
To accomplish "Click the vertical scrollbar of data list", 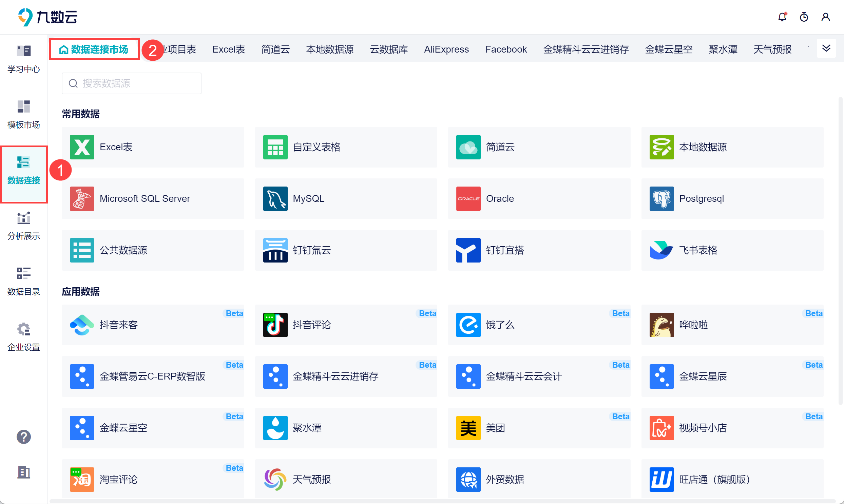I will [x=840, y=251].
